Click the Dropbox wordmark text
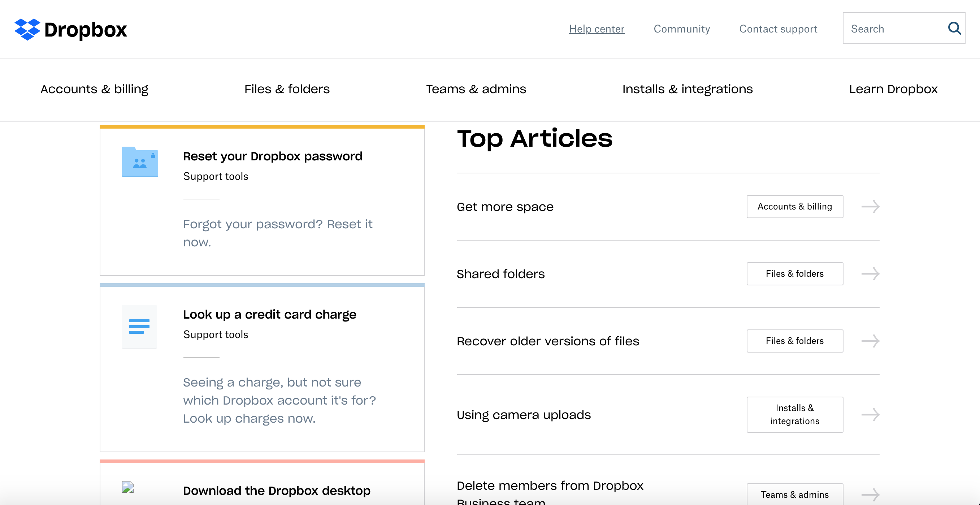The width and height of the screenshot is (980, 505). [x=86, y=30]
